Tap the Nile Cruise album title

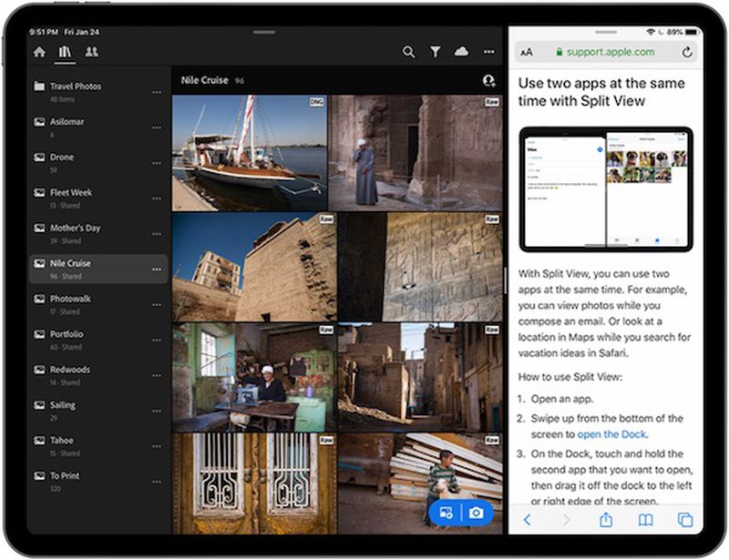(204, 80)
